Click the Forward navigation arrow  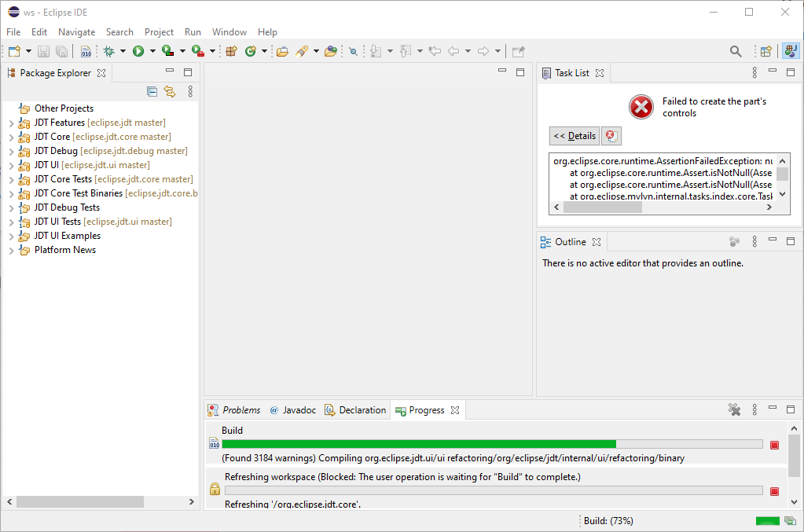click(483, 51)
